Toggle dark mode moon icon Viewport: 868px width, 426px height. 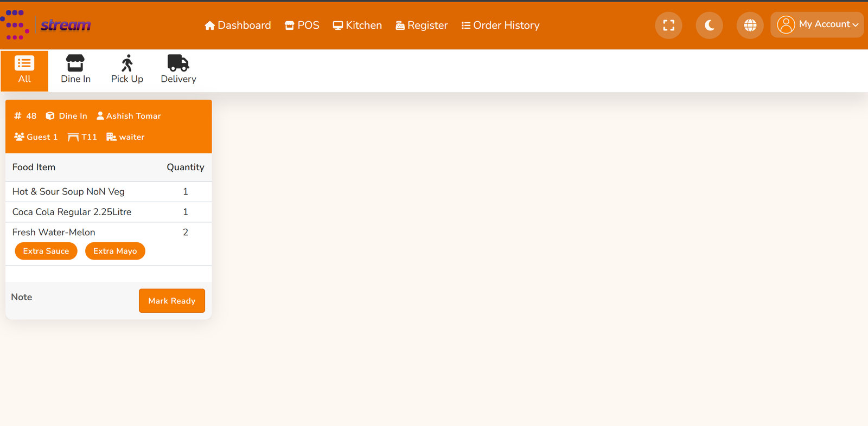pyautogui.click(x=709, y=25)
